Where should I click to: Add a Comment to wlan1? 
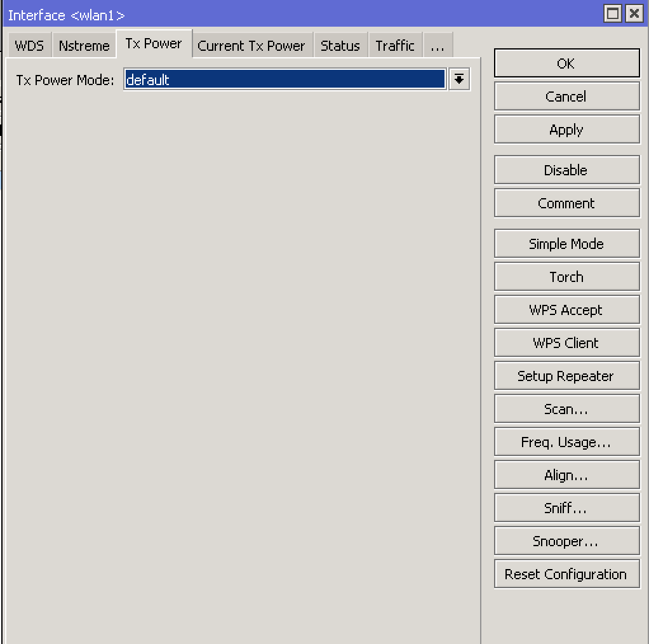tap(566, 203)
